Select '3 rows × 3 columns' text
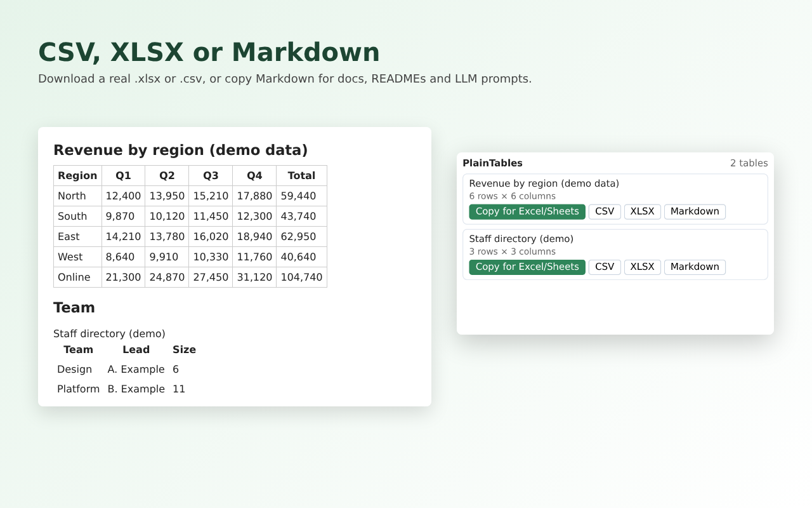This screenshot has height=508, width=812. tap(513, 251)
